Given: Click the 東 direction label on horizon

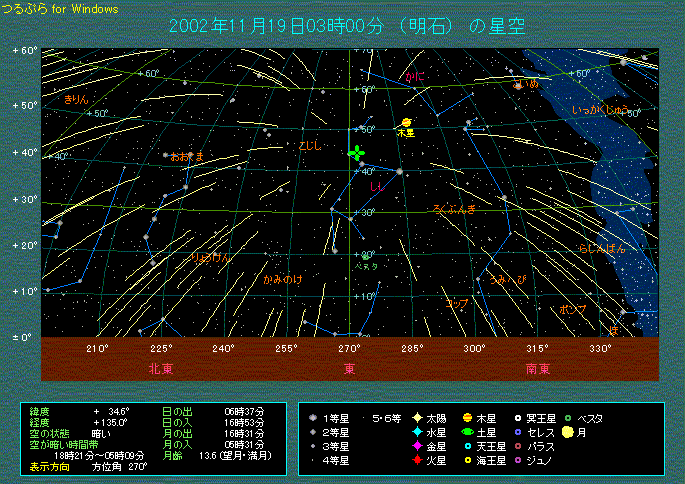Looking at the screenshot, I should (350, 368).
